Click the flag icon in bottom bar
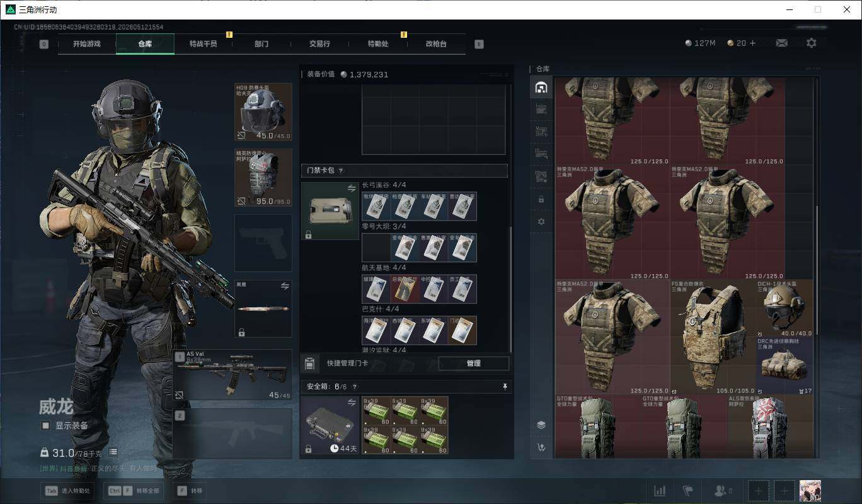 click(688, 490)
